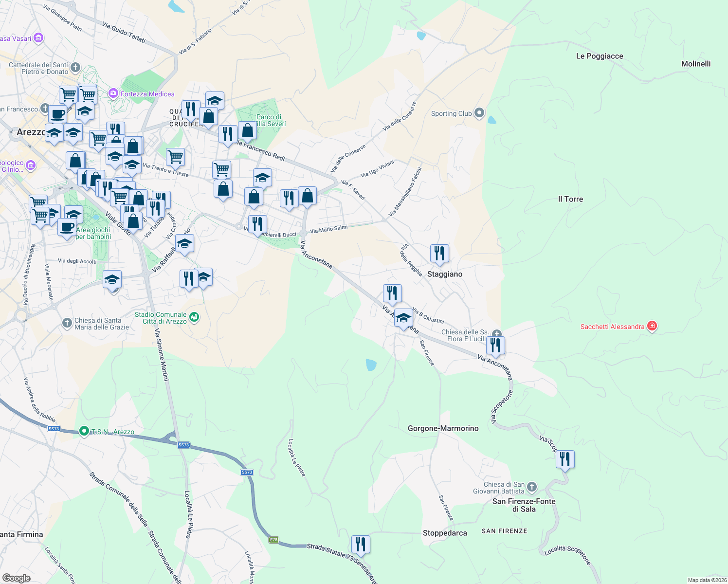Click the church icon at Chiesa di San Giovanni Battista

(x=531, y=486)
